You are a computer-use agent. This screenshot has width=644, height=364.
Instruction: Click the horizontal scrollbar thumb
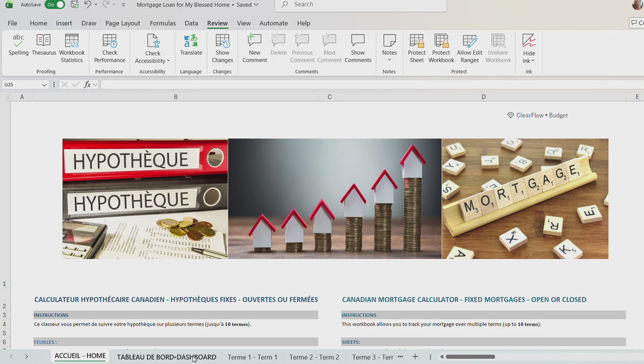coord(470,356)
